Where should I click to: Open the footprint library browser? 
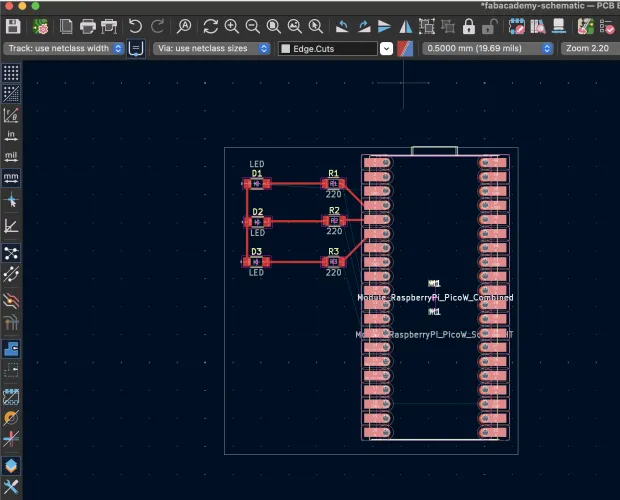tap(538, 26)
